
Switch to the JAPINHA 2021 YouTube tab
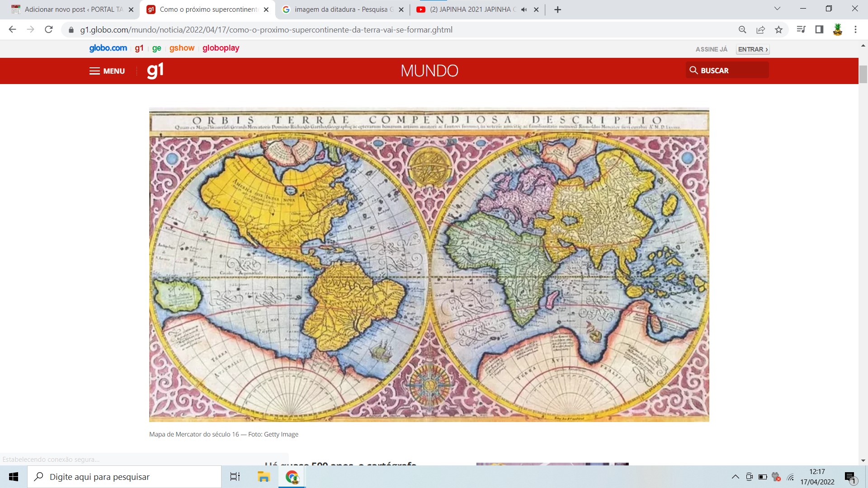477,9
